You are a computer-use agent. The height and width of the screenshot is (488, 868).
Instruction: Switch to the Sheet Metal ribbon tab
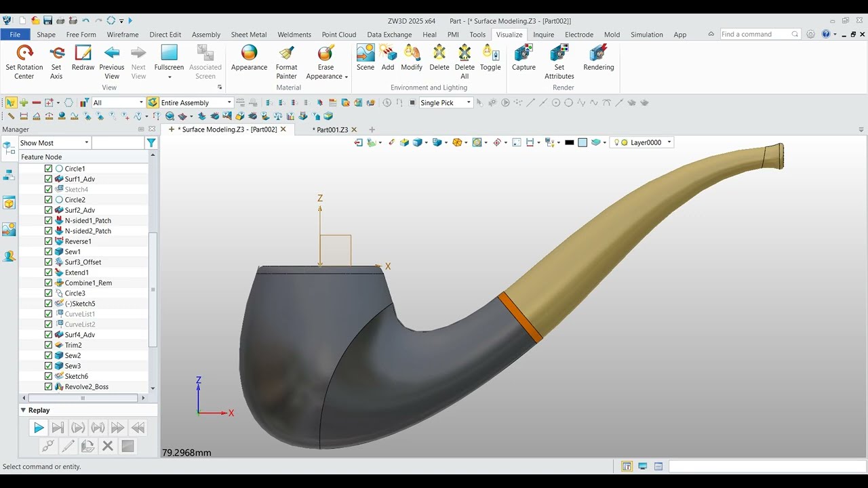(249, 35)
